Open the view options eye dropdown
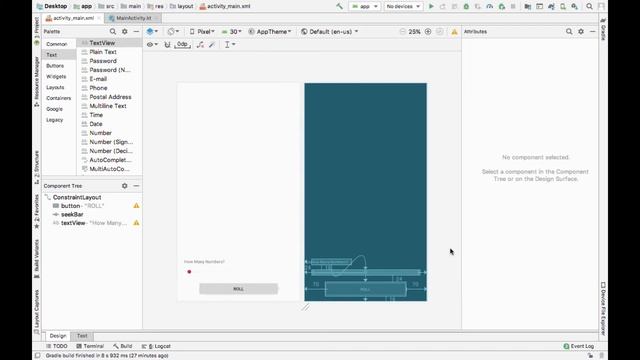640x360 pixels. [152, 44]
